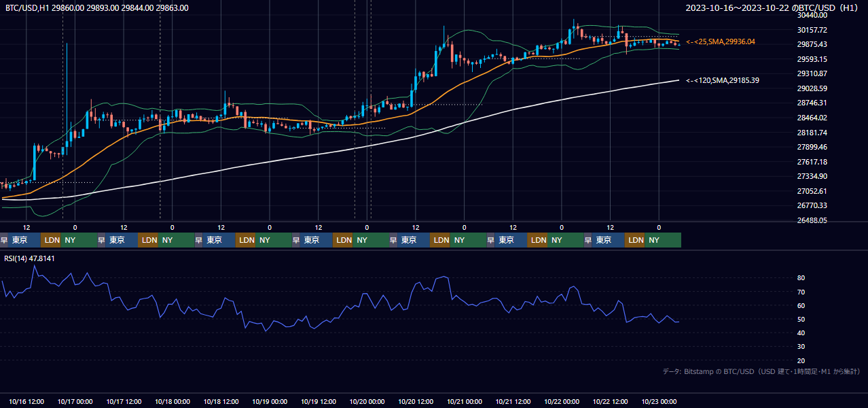The image size is (868, 408).
Task: Click RSI scale value 70
Action: 801,292
